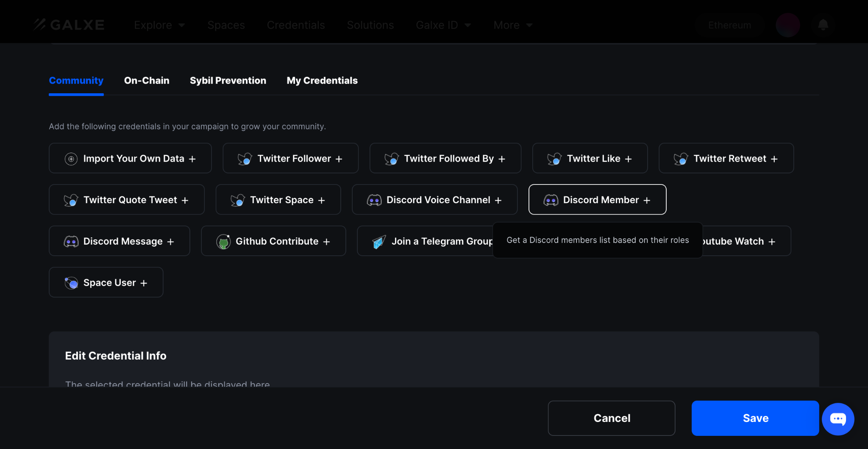Open the Ethereum network selector
The width and height of the screenshot is (868, 449).
730,25
